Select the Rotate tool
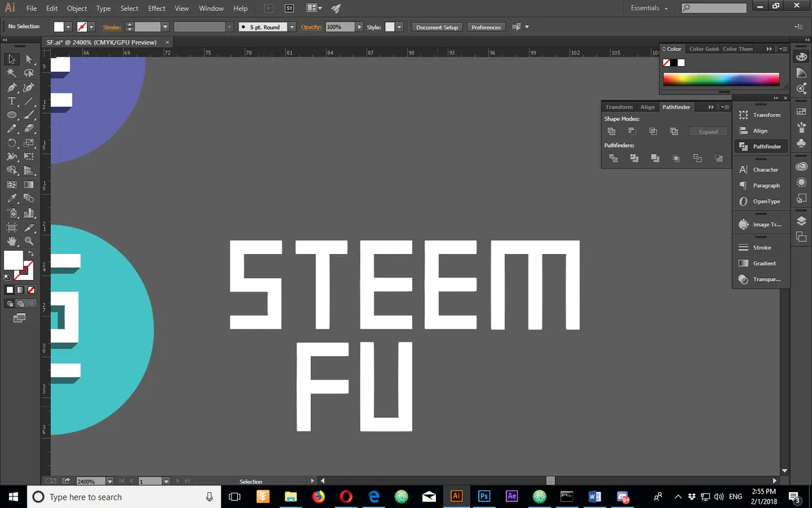Screen dimensions: 812x508 [x=11, y=143]
